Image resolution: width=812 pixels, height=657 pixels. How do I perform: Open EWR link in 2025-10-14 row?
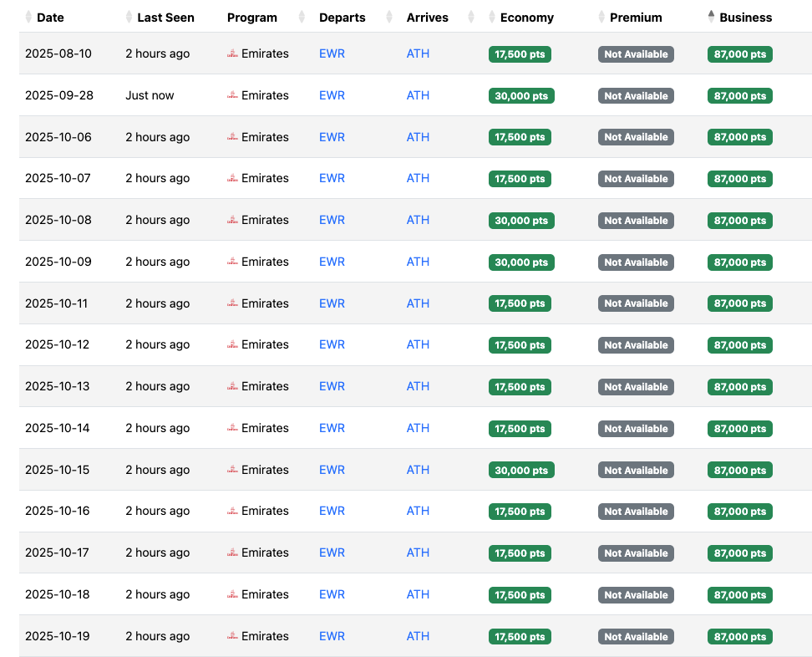pyautogui.click(x=332, y=428)
